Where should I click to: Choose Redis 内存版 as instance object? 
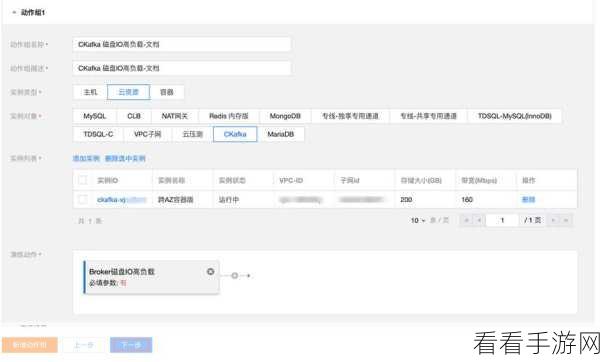[x=229, y=116]
